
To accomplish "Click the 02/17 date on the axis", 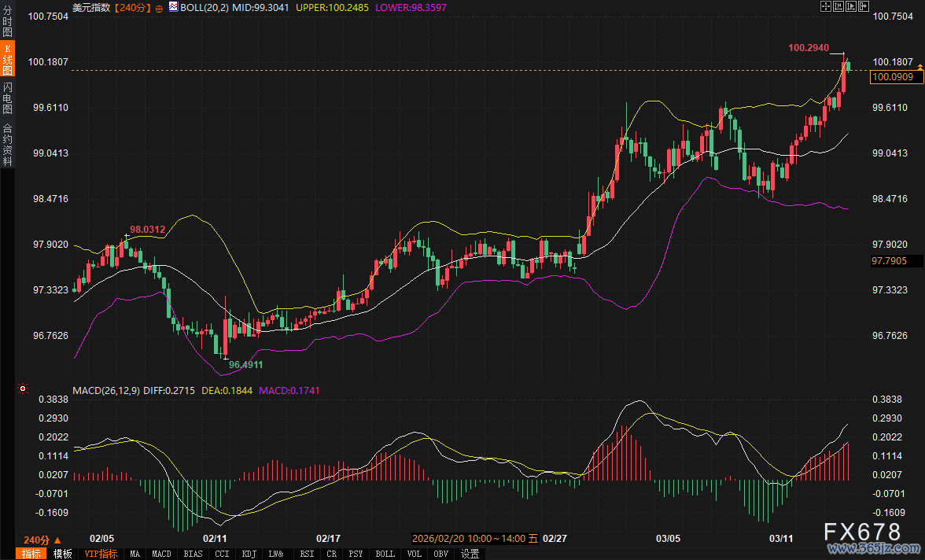I will tap(328, 539).
